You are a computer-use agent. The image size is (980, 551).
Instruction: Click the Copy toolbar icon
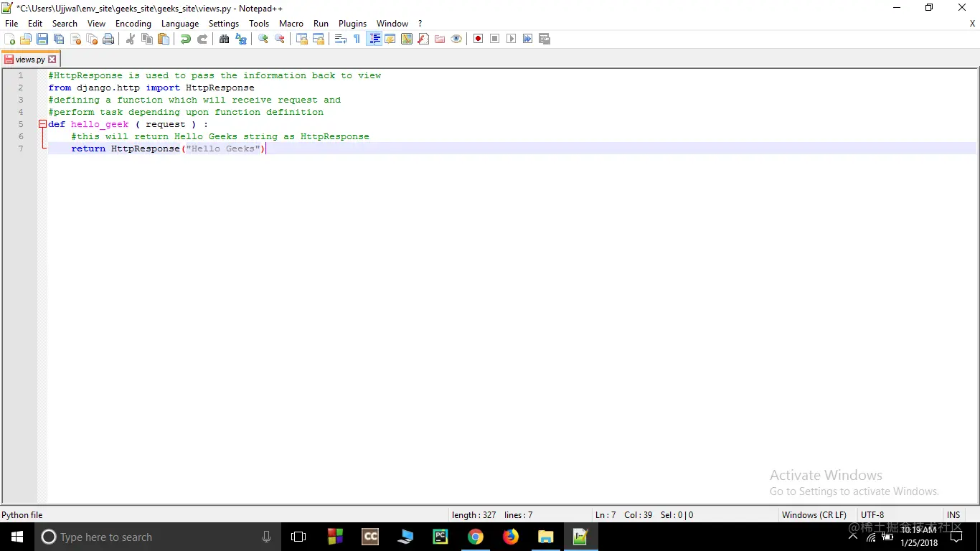pos(147,39)
